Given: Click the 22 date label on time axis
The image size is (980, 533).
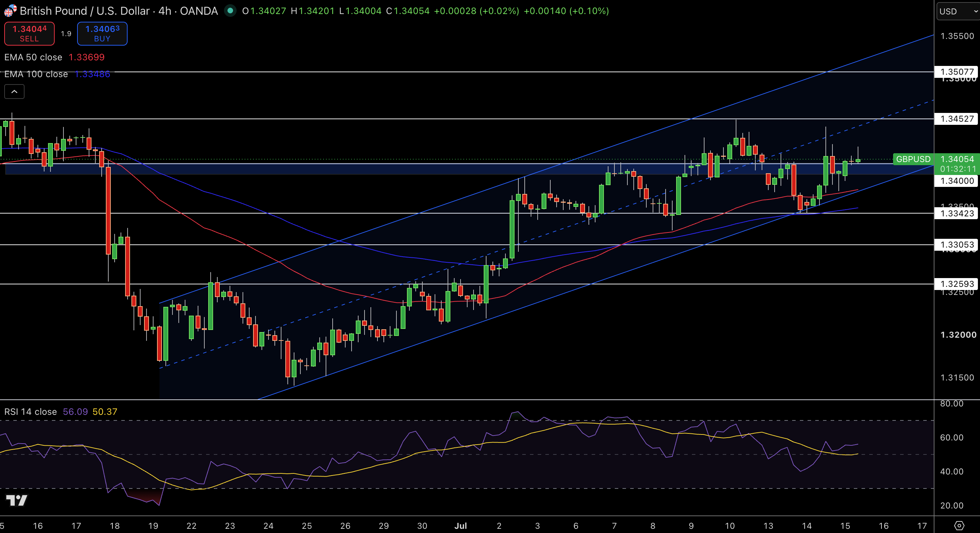Looking at the screenshot, I should (x=191, y=526).
